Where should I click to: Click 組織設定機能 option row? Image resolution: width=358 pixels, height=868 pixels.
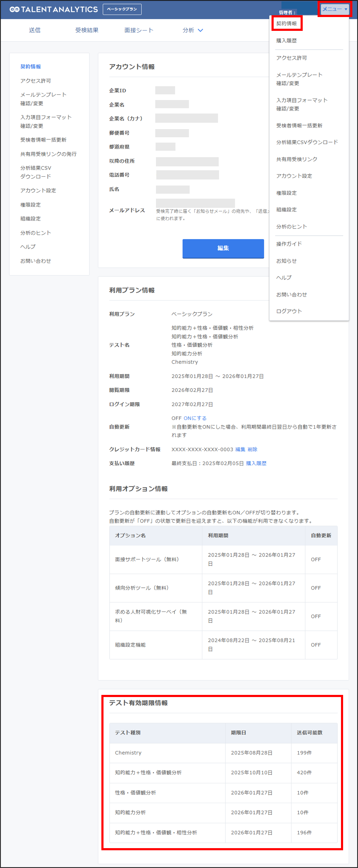click(223, 645)
